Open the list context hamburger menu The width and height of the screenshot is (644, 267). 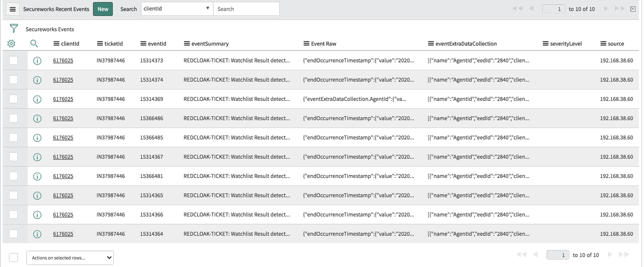coord(12,9)
